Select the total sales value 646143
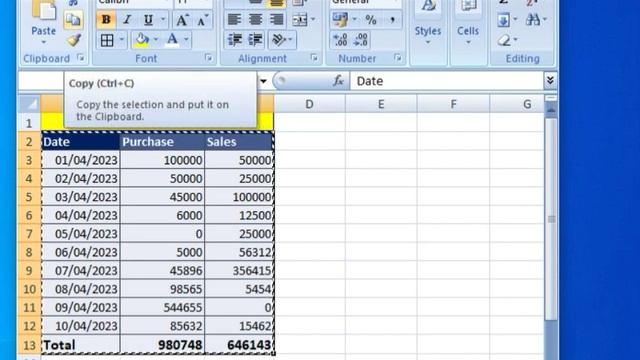The height and width of the screenshot is (360, 640). tap(239, 345)
